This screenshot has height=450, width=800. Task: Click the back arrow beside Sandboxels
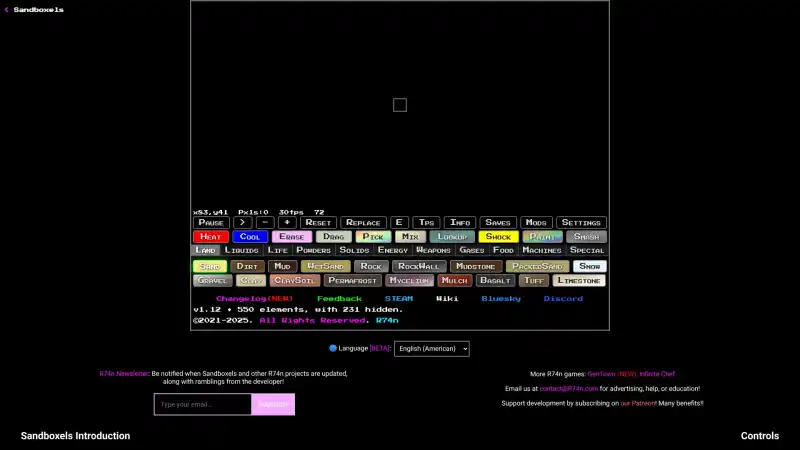[x=6, y=9]
